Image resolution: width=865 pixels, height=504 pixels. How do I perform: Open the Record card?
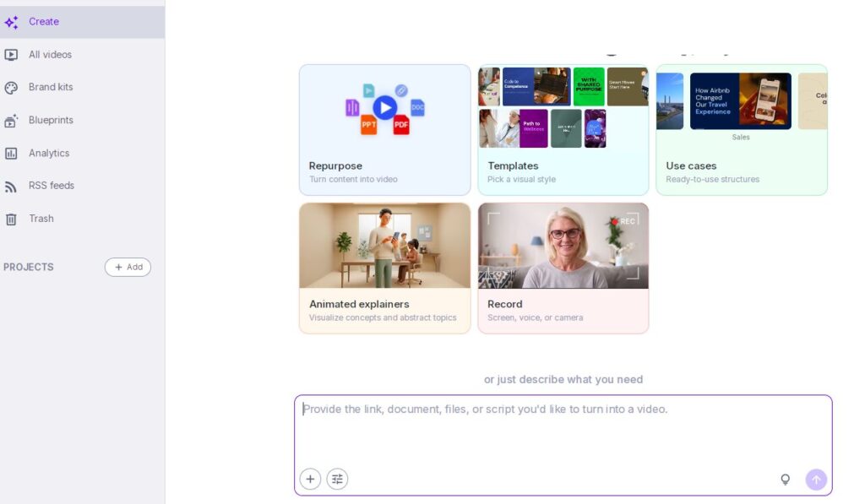coord(563,268)
